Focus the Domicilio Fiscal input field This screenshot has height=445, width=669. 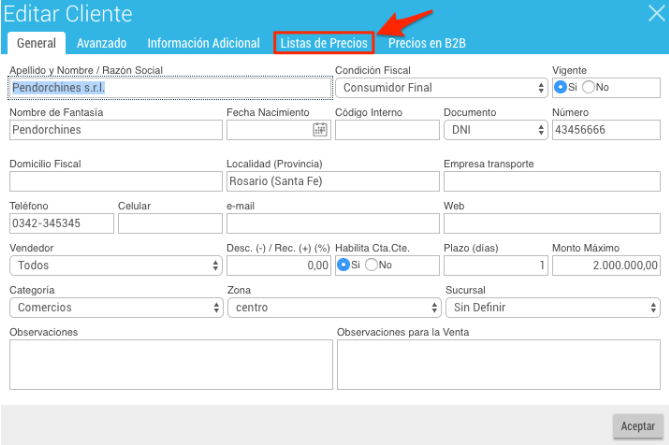[x=116, y=181]
